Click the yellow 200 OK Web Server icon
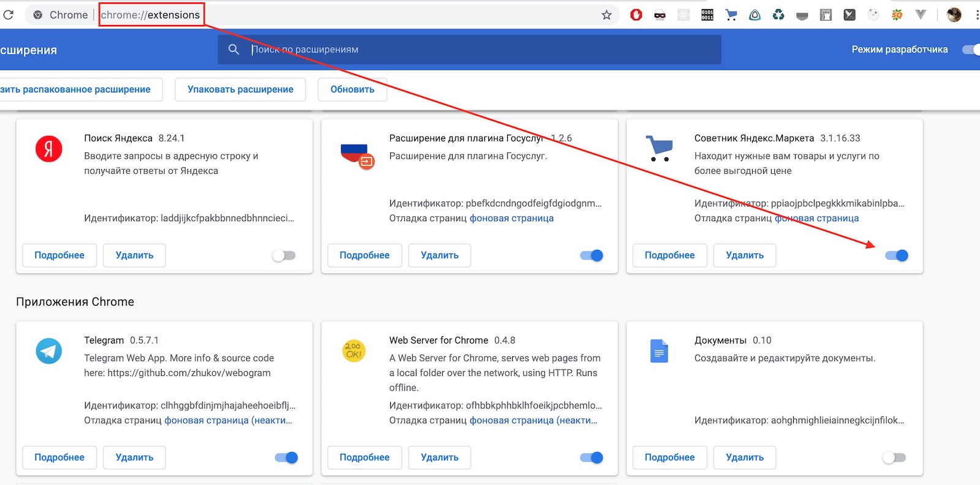The width and height of the screenshot is (980, 485). click(x=354, y=351)
